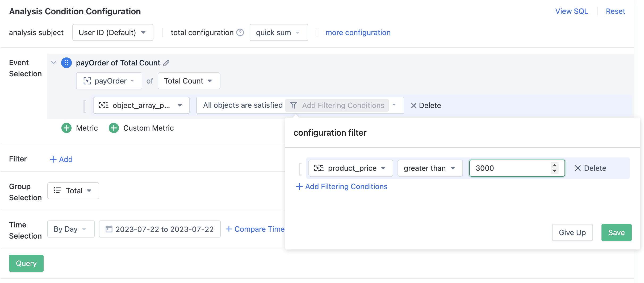Screen dimensions: 644x283
Task: Click the blue drag handle icon of payOrder metric
Action: pos(66,63)
